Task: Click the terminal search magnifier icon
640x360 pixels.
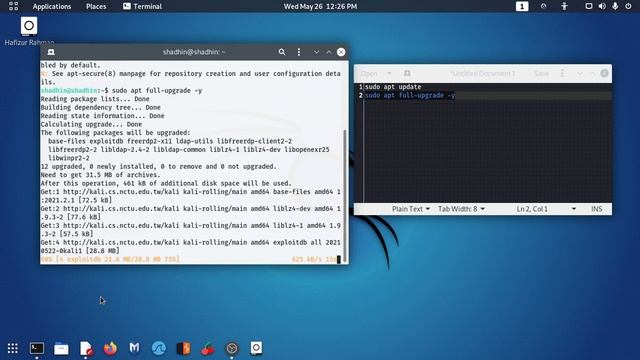Action: click(x=282, y=52)
